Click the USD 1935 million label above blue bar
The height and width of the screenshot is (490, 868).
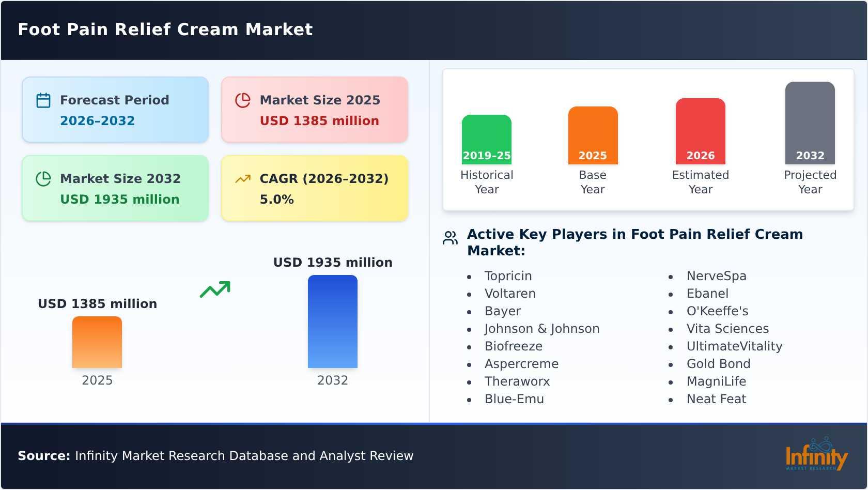pyautogui.click(x=333, y=262)
